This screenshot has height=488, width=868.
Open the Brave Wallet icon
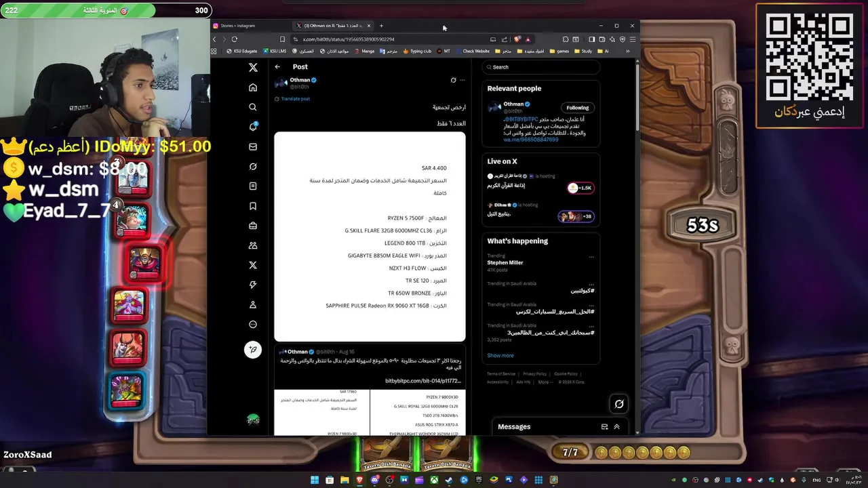pyautogui.click(x=601, y=39)
